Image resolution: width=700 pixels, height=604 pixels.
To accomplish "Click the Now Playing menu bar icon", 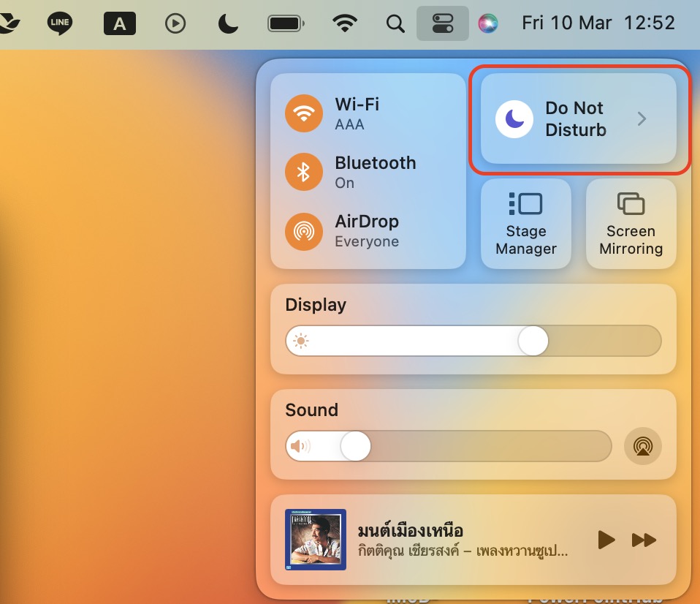I will click(175, 23).
